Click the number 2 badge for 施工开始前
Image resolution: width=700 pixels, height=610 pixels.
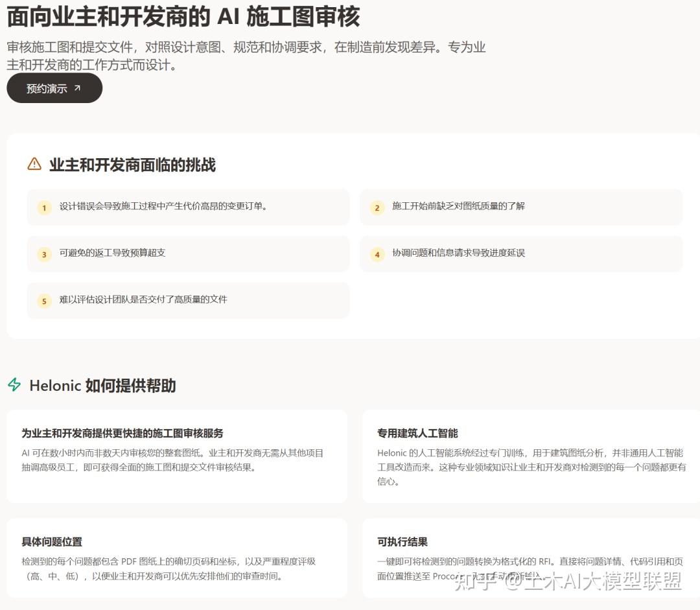pyautogui.click(x=377, y=207)
